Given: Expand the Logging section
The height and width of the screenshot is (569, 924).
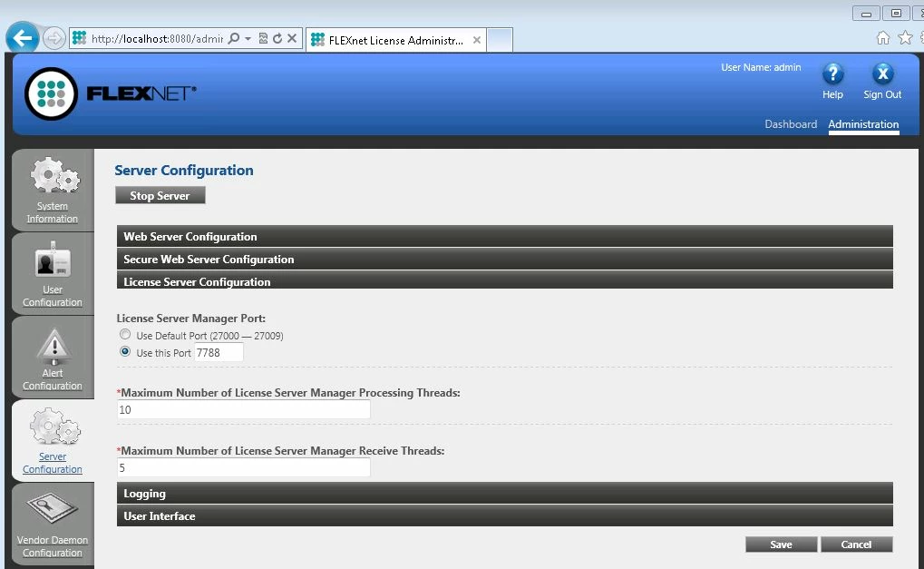Looking at the screenshot, I should (504, 493).
